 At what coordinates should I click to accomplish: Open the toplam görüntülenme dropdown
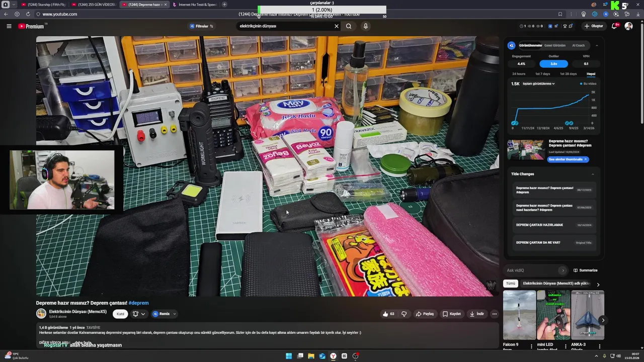(x=538, y=83)
